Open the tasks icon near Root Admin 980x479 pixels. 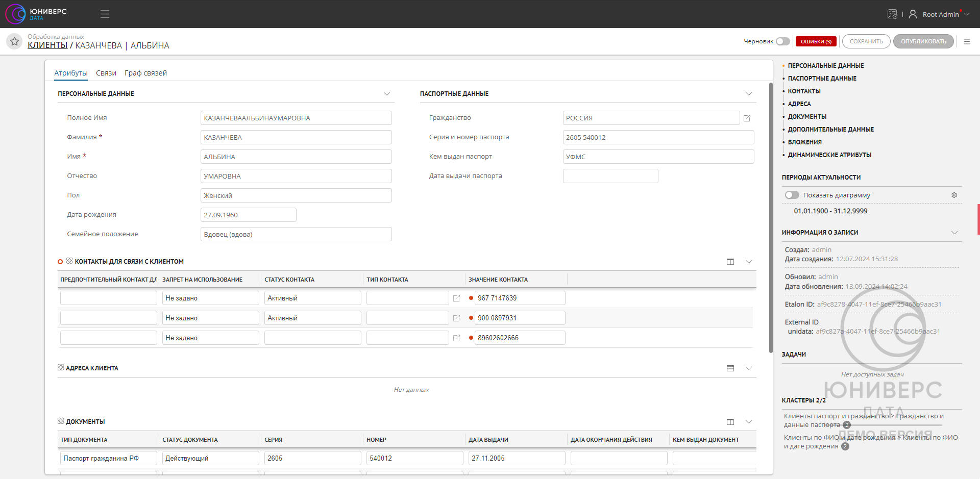click(892, 14)
